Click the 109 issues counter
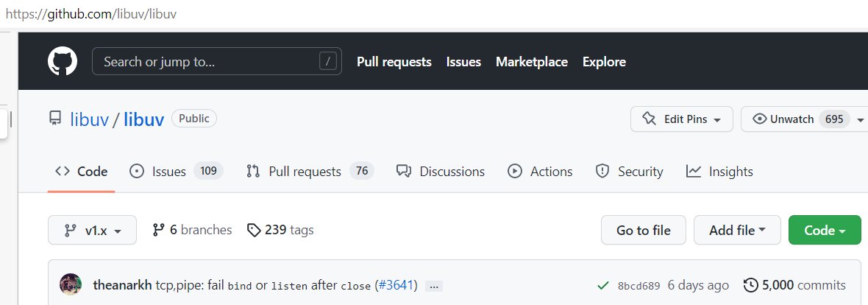The image size is (868, 305). [x=208, y=171]
